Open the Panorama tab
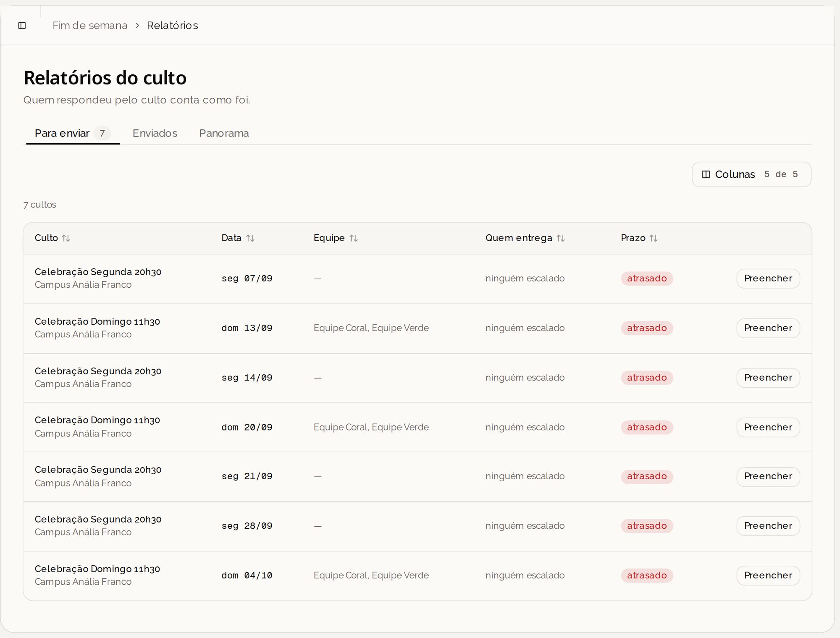The image size is (840, 638). [224, 133]
